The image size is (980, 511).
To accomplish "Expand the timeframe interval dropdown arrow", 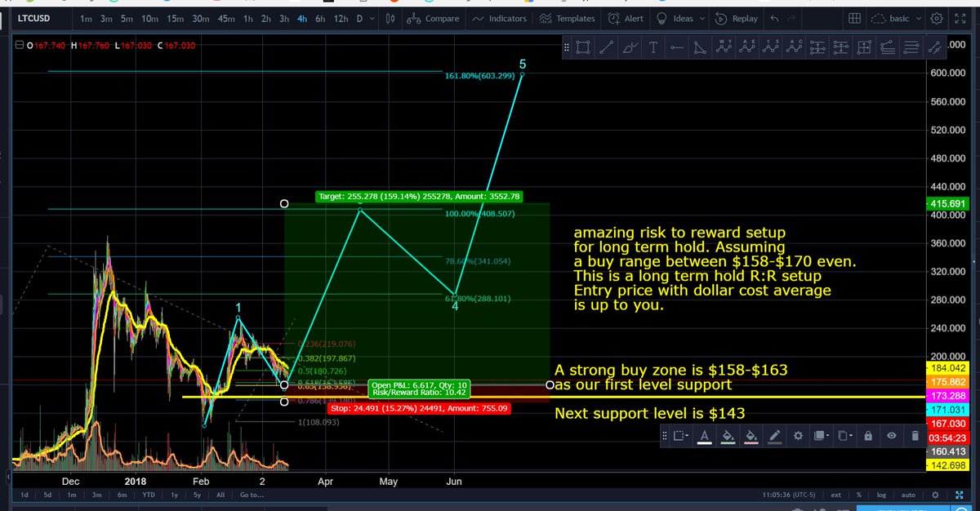I will pos(373,18).
